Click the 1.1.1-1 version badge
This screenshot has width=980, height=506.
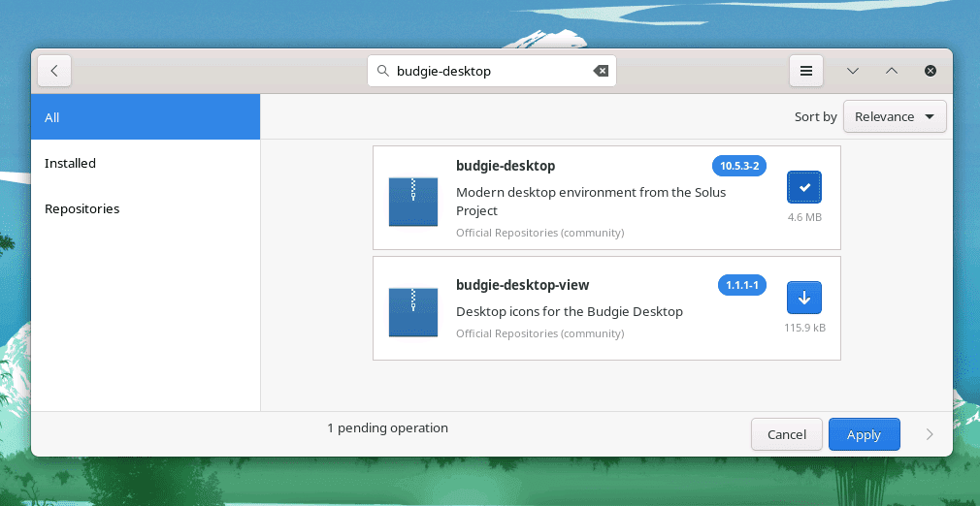point(742,286)
